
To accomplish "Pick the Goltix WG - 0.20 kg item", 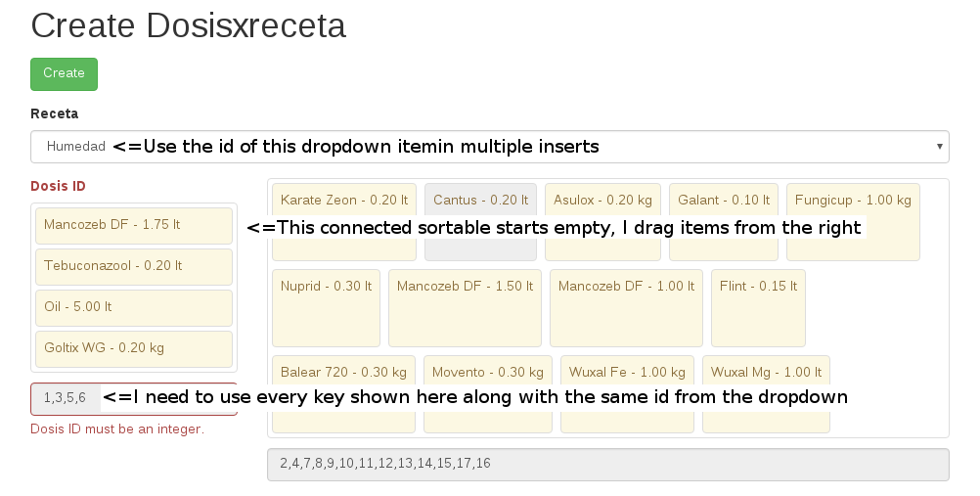I will coord(134,349).
